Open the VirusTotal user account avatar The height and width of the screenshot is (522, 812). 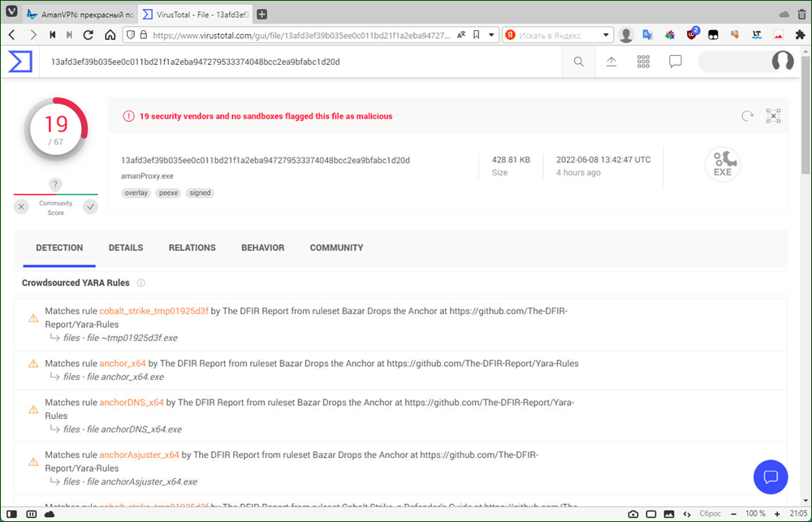[x=783, y=62]
